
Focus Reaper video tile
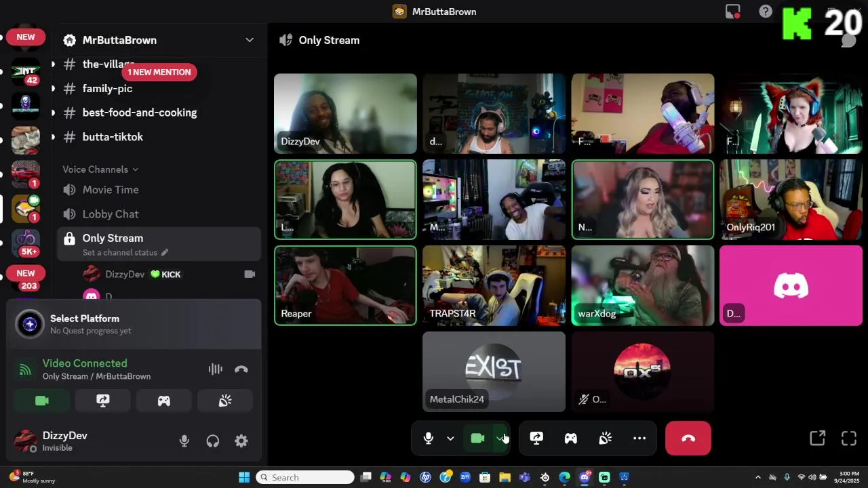[345, 286]
